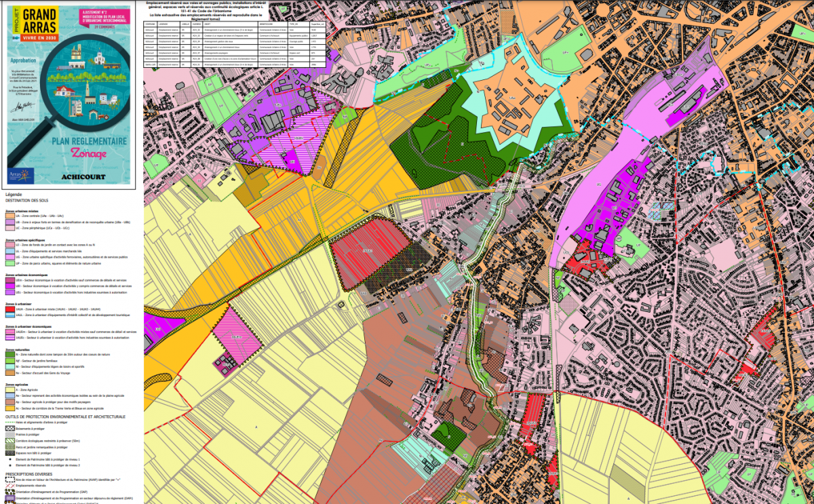This screenshot has height=504, width=814.
Task: Click the Corridors écologiques hatched legend icon
Action: click(x=10, y=441)
